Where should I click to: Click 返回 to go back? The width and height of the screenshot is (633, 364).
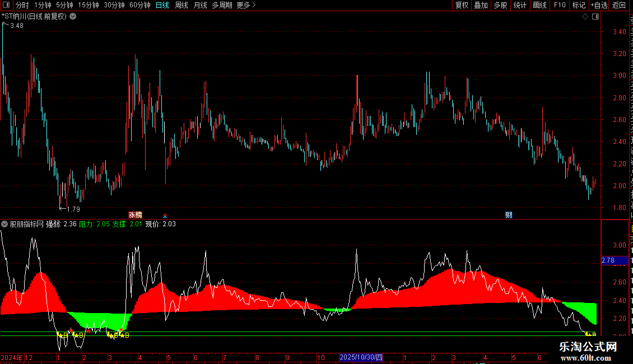point(619,5)
